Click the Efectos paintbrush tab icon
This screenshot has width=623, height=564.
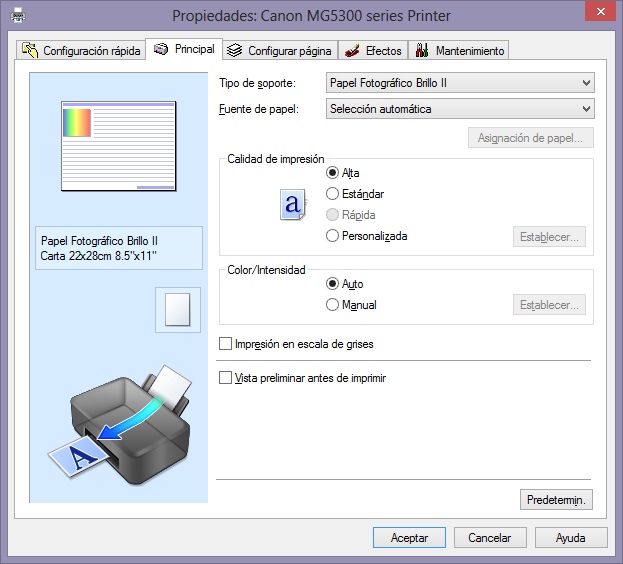(352, 50)
